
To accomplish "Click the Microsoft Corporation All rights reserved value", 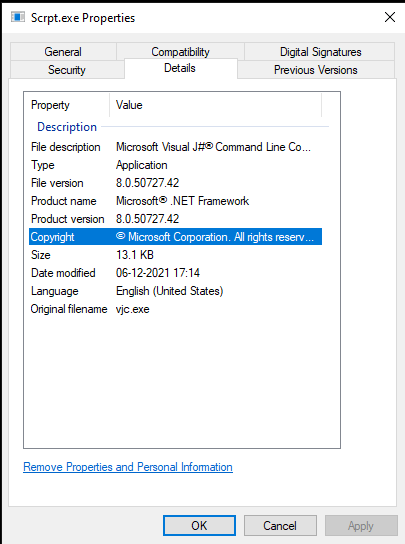I will click(x=215, y=237).
